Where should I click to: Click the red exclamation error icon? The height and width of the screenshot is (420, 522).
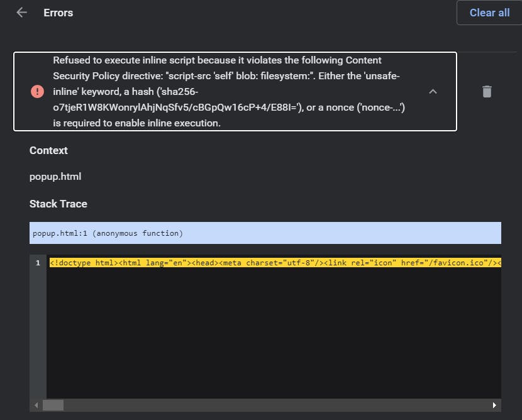pos(37,92)
